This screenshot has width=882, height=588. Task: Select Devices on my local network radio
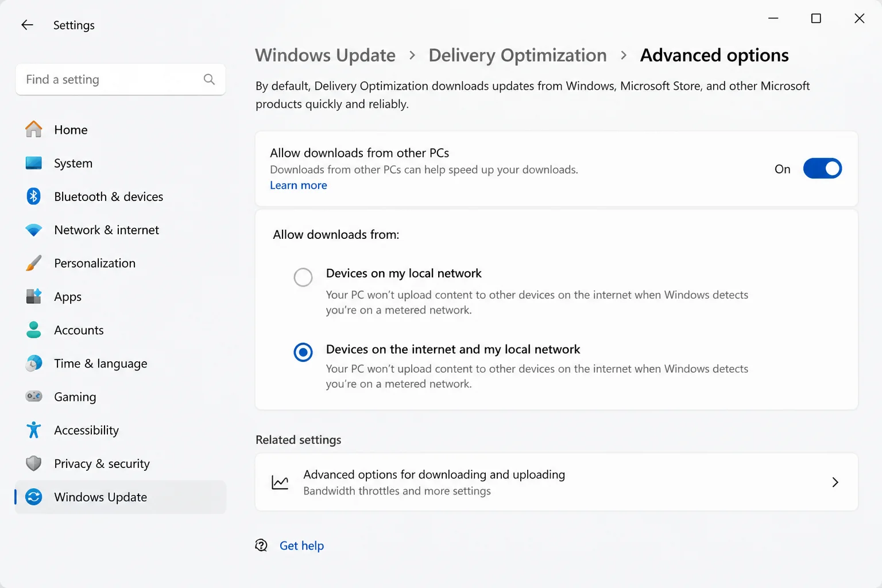tap(303, 277)
